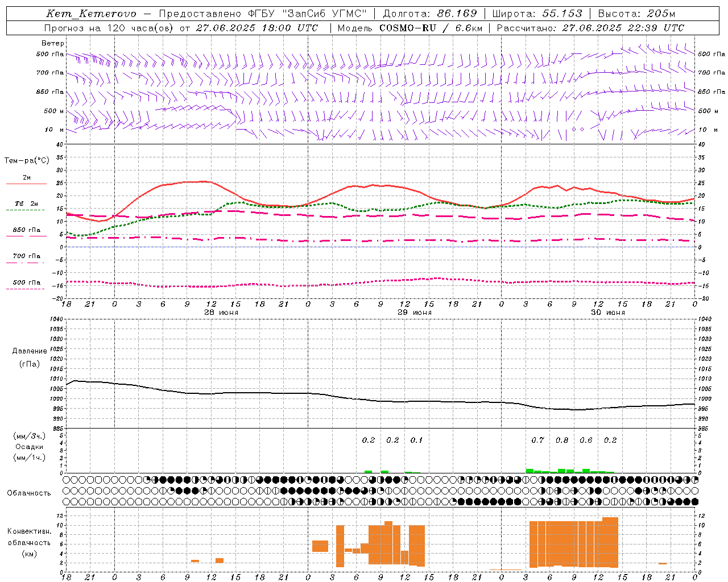Click the 0.7 precipitation amount value
This screenshot has height=582, width=728.
[x=537, y=440]
